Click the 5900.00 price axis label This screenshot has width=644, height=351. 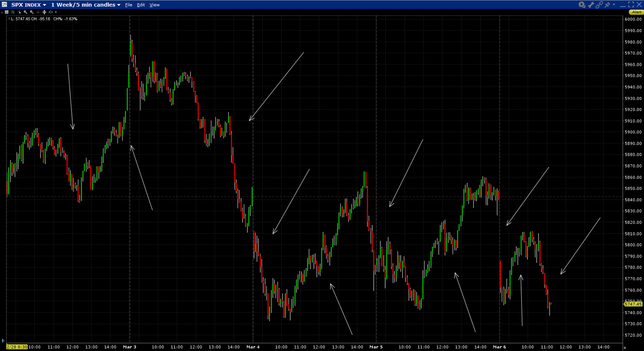633,132
